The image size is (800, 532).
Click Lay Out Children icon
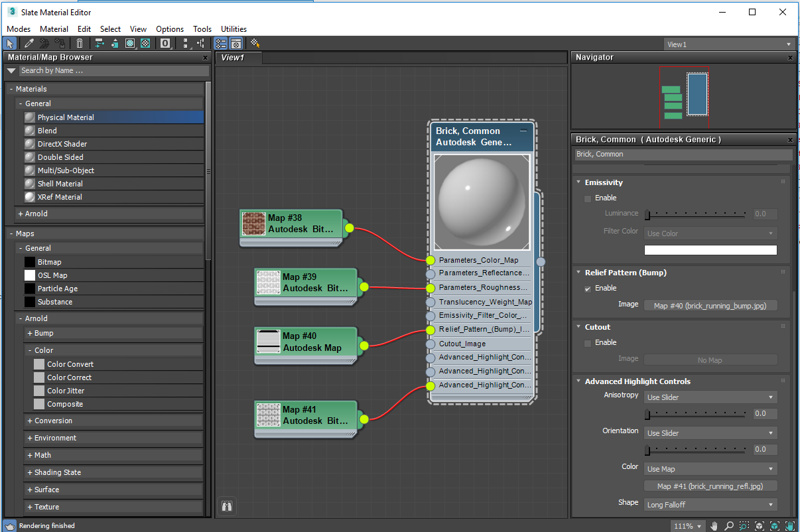tap(201, 44)
